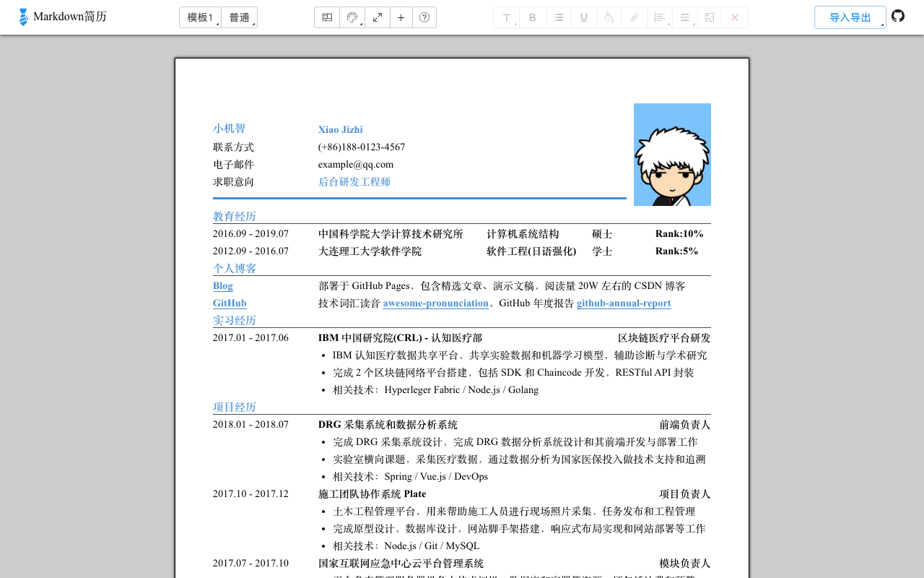Click the Rank:10% text
This screenshot has width=924, height=578.
coord(679,234)
